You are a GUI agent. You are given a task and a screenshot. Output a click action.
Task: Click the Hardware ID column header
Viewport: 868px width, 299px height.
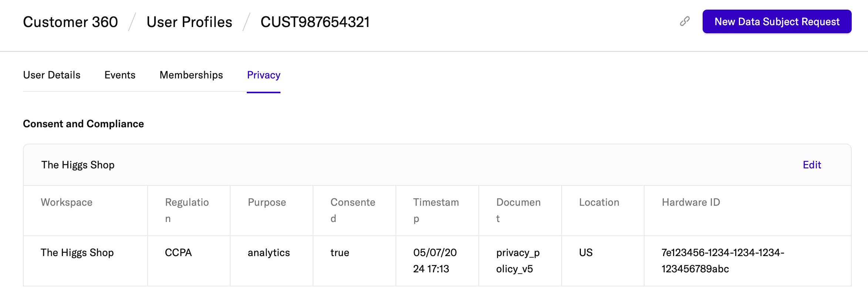click(x=691, y=202)
